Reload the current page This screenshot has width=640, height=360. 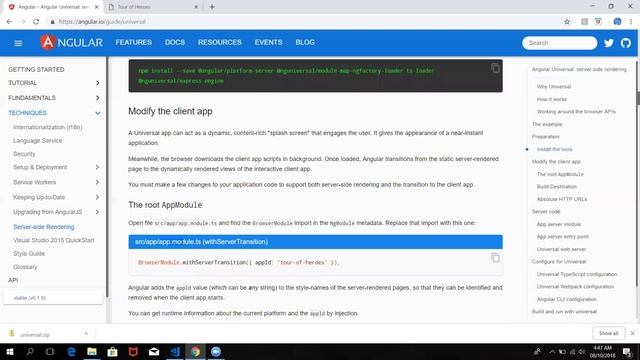[x=36, y=22]
